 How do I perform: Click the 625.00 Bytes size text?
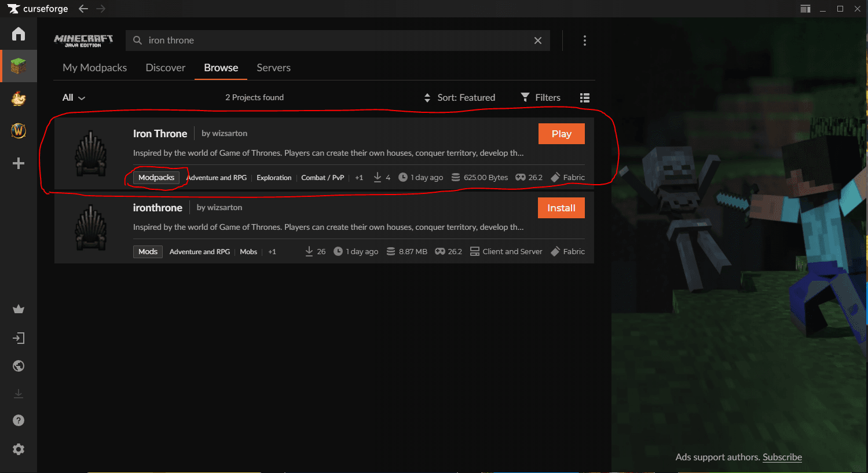[x=486, y=178]
